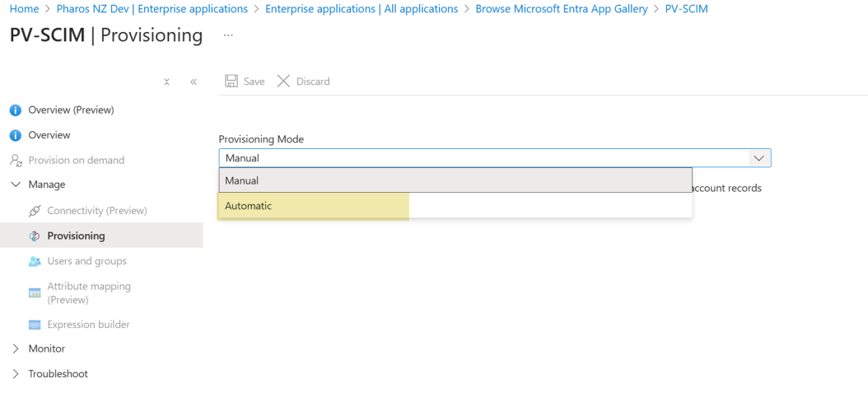This screenshot has width=868, height=402.
Task: Click the Expression builder icon
Action: 35,325
